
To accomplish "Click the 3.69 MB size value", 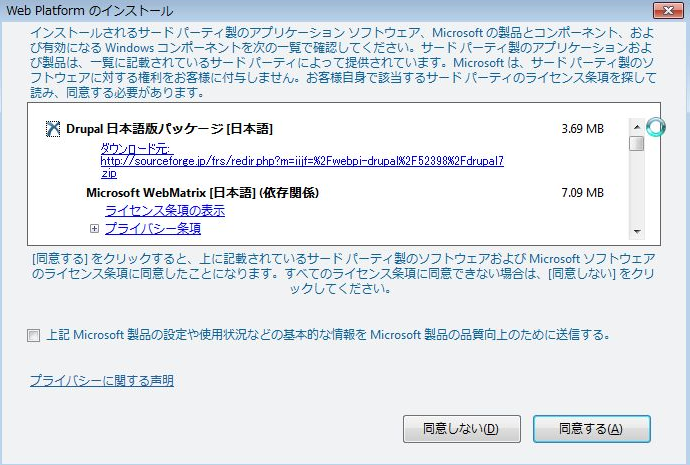I will [x=582, y=129].
